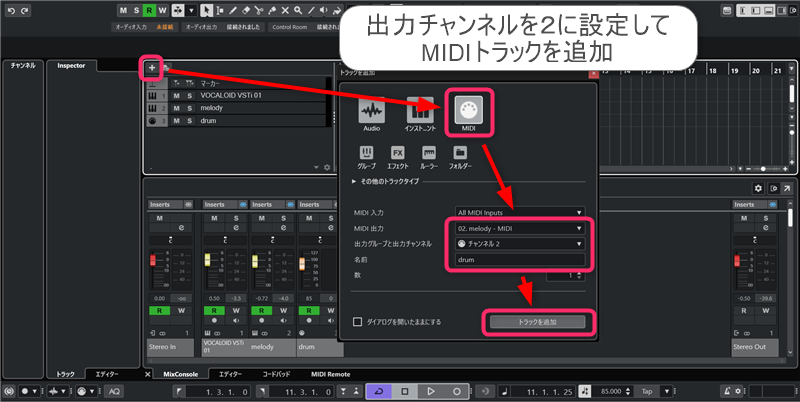Switch to the MixConsole tab

[x=181, y=374]
